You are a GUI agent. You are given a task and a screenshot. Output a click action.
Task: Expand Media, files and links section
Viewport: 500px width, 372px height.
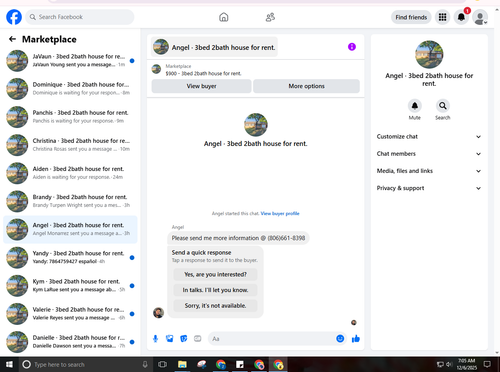[x=429, y=171]
